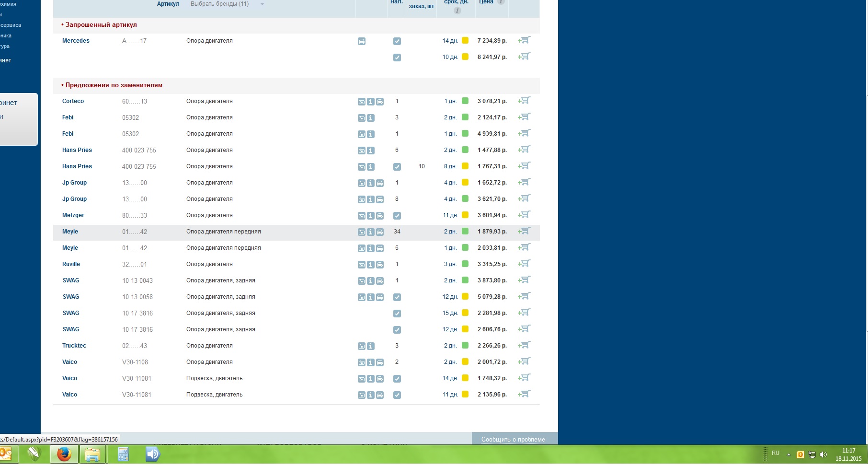Add Meyle 1 879,93 р. part to cart
The height and width of the screenshot is (466, 868).
tap(525, 231)
